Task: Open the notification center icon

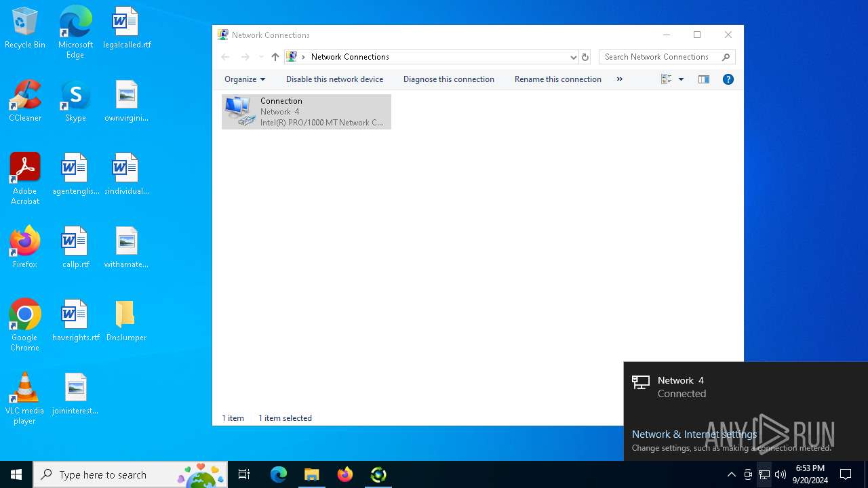Action: click(x=846, y=474)
